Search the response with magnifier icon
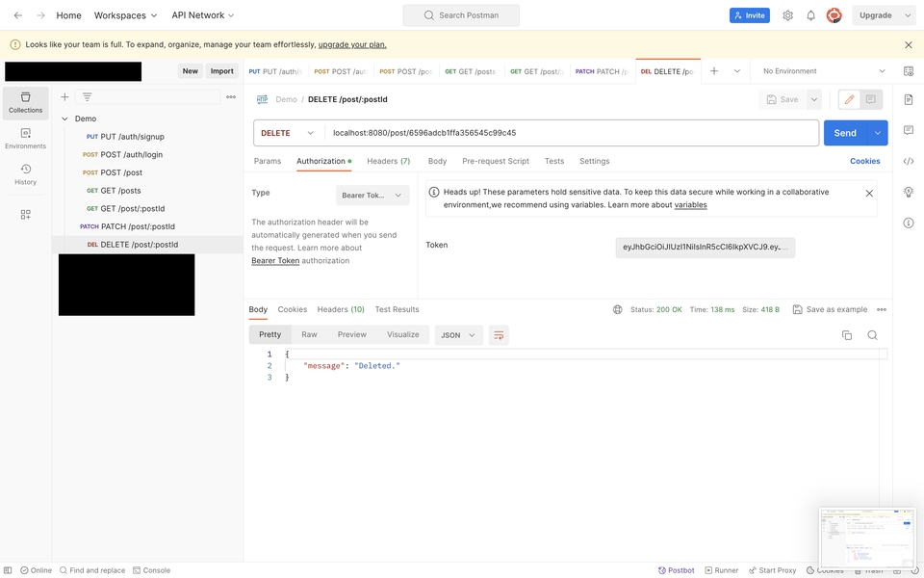This screenshot has height=578, width=924. point(872,335)
